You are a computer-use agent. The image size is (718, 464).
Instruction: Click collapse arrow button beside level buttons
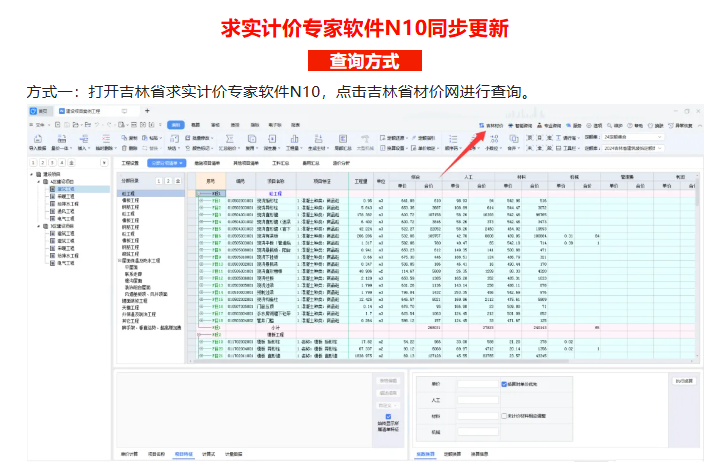click(104, 163)
